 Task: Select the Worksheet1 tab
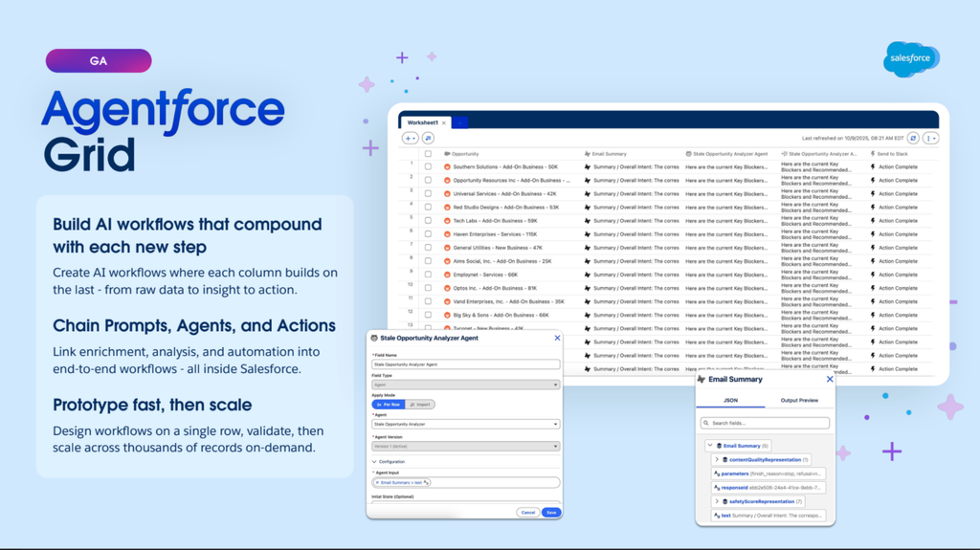click(422, 122)
